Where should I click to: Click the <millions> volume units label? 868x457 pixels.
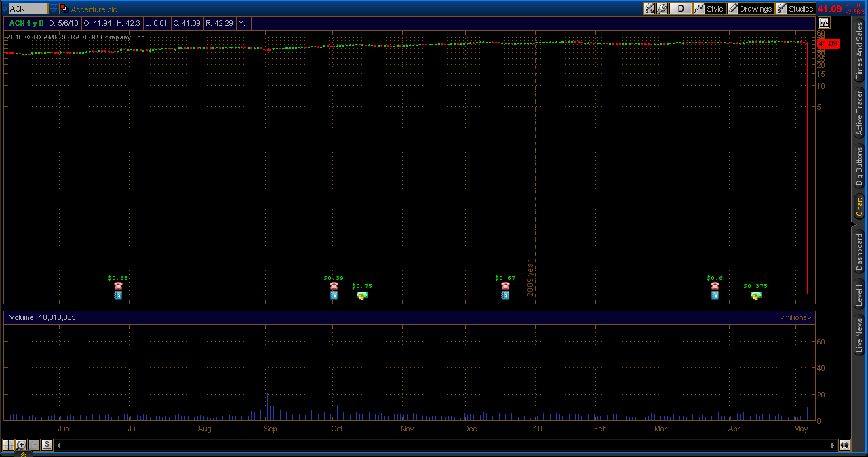tap(795, 317)
